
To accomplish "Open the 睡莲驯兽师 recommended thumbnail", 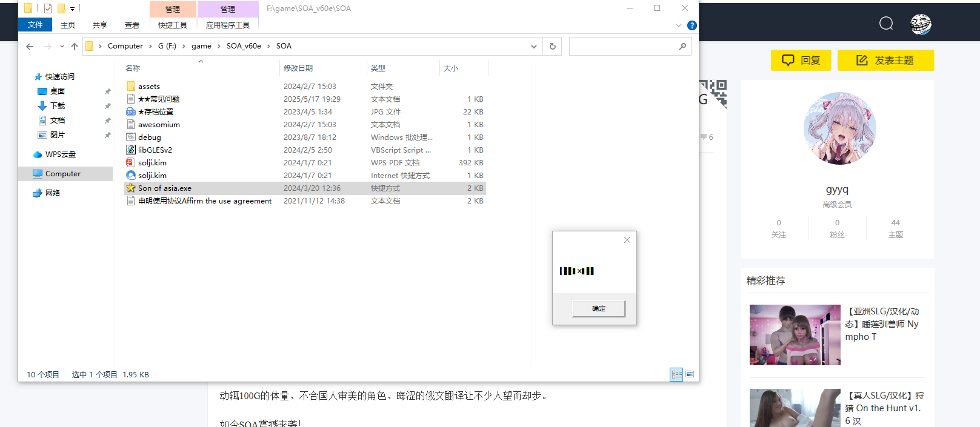I will click(x=795, y=335).
